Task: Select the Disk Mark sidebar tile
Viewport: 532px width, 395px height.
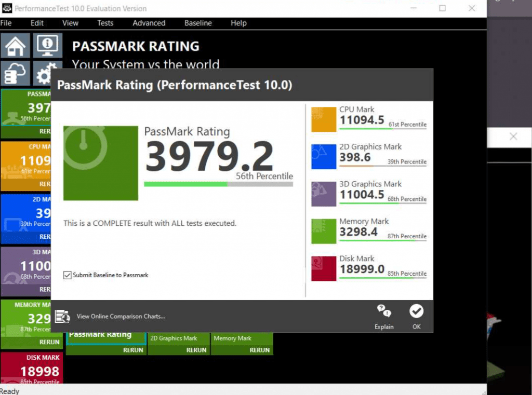Action: tap(32, 367)
